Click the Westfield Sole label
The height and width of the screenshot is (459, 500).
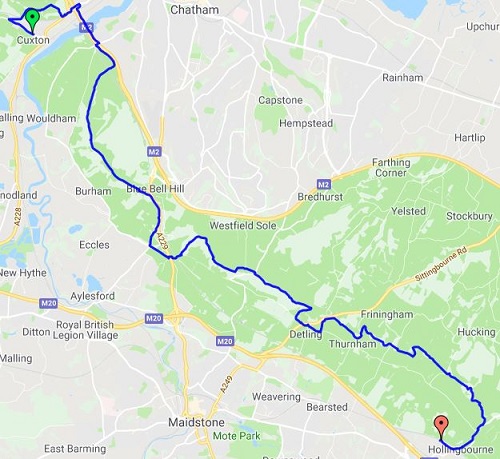[x=243, y=226]
